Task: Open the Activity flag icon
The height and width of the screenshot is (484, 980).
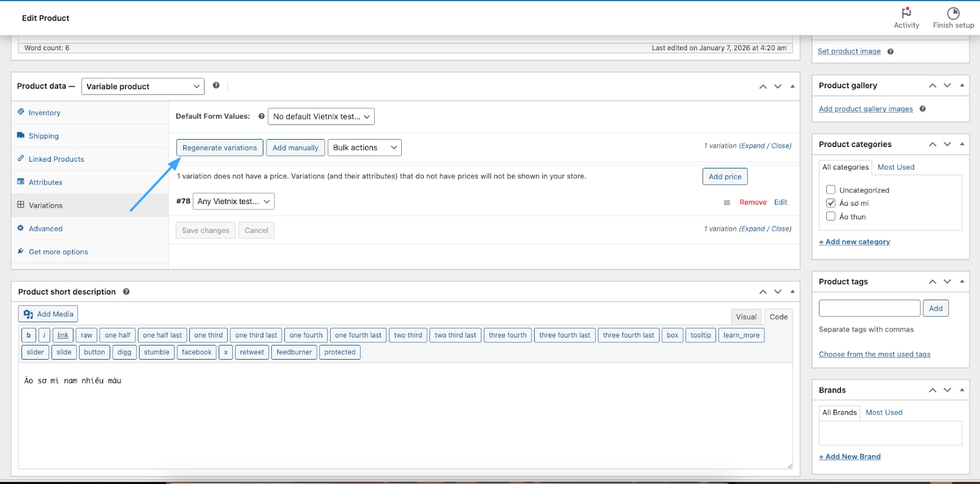Action: (x=906, y=13)
